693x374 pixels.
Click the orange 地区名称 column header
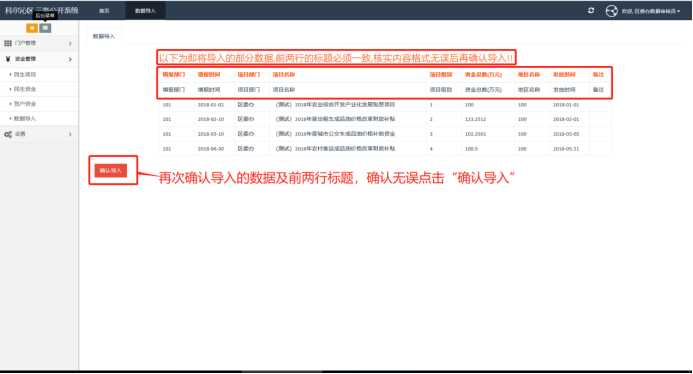click(x=529, y=75)
